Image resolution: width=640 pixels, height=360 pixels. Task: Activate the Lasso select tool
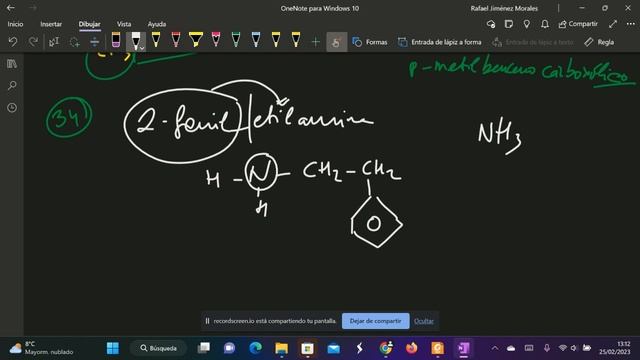(x=74, y=42)
